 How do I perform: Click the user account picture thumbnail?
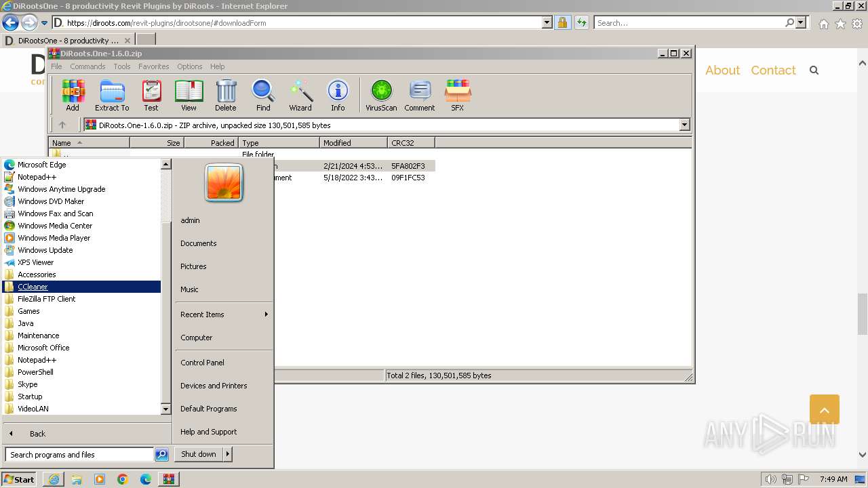224,183
